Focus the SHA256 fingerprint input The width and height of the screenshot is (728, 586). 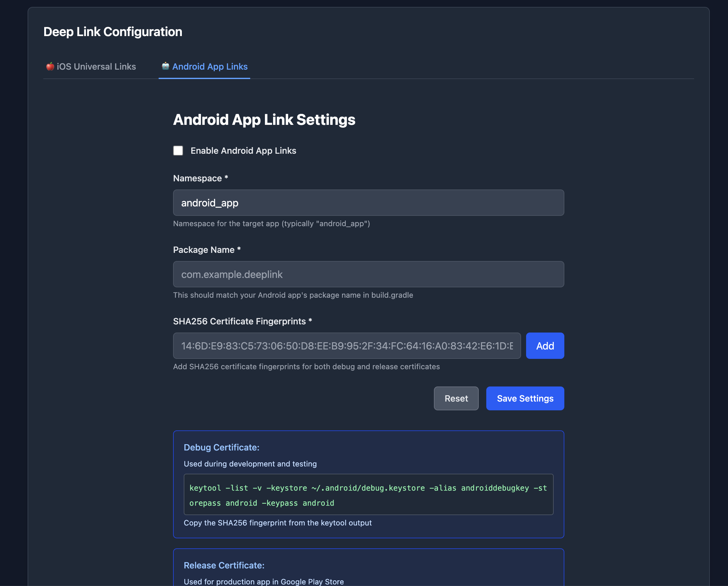tap(346, 346)
